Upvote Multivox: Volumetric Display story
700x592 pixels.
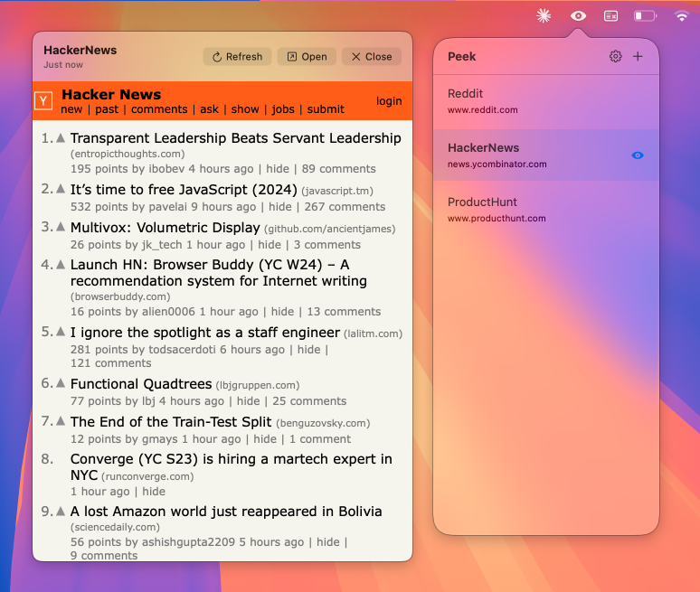coord(61,227)
